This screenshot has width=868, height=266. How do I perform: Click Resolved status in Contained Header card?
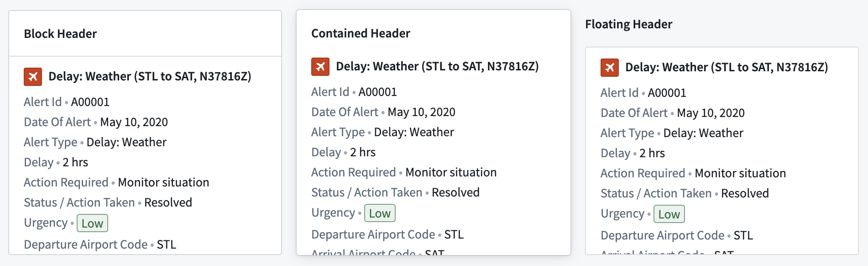455,192
